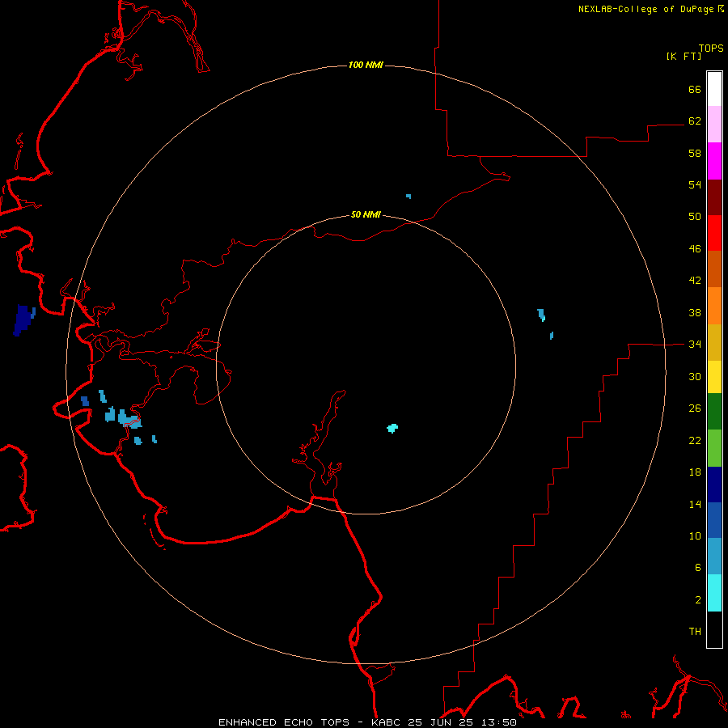The width and height of the screenshot is (728, 728).
Task: Click the dark navy echo at far left
Action: click(23, 320)
